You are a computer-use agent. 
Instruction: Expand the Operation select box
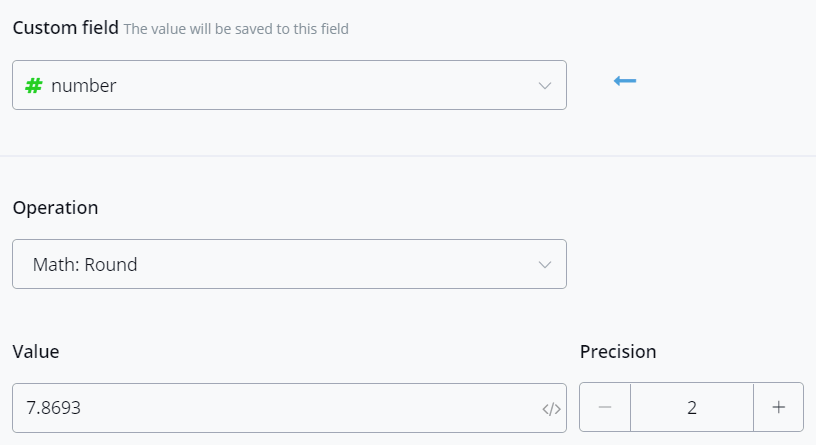pyautogui.click(x=289, y=265)
